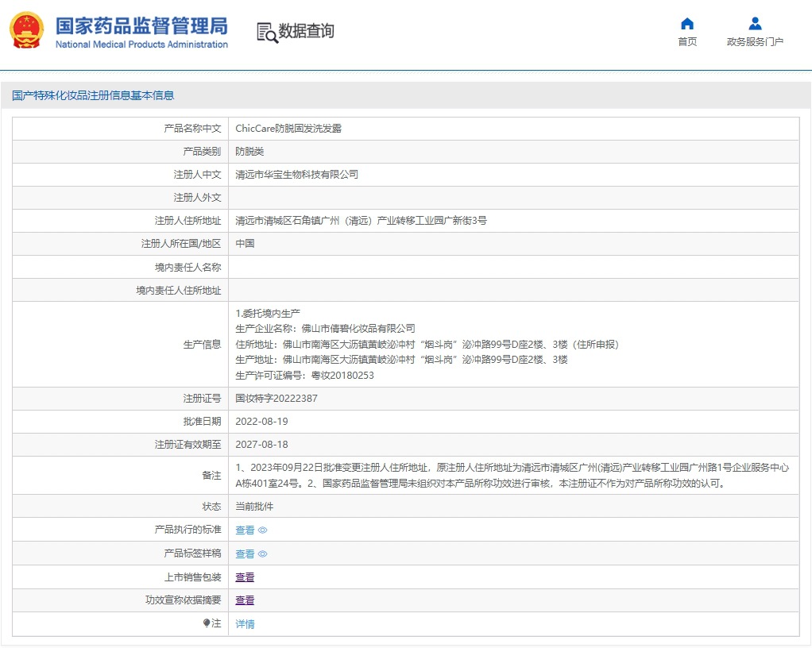View 产品标签样稿 via 查看 link

pos(245,554)
